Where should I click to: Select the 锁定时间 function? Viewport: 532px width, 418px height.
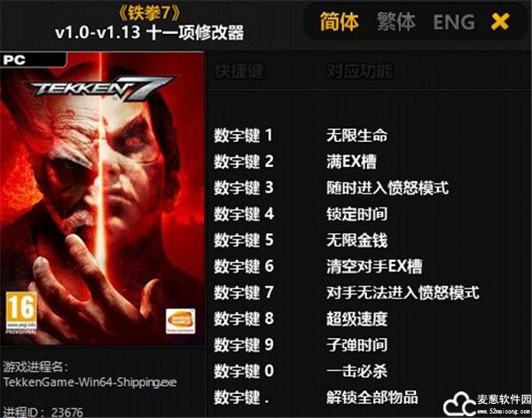(356, 214)
